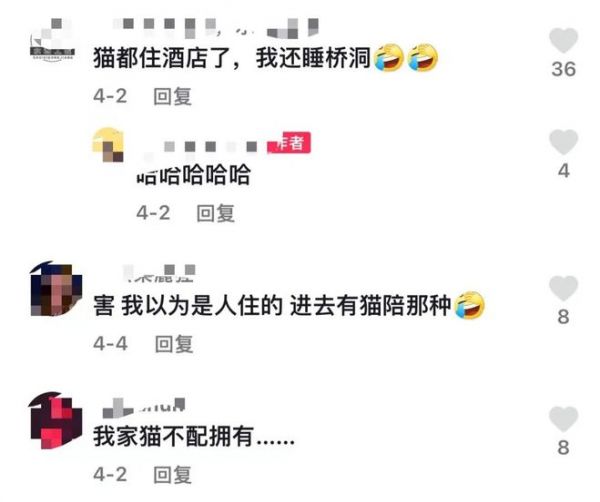Open the username above 害 我以为是人住的
The width and height of the screenshot is (600, 502).
click(x=159, y=273)
